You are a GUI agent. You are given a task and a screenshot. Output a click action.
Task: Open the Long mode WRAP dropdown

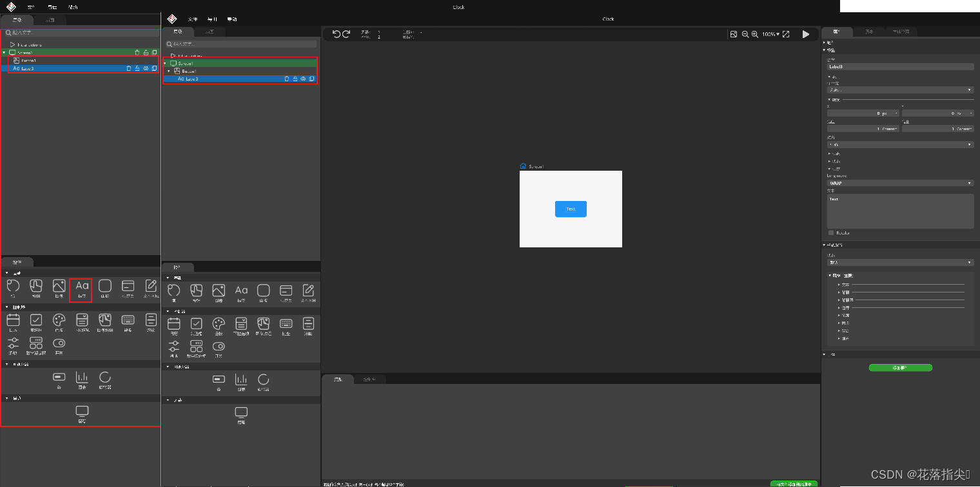click(x=900, y=183)
